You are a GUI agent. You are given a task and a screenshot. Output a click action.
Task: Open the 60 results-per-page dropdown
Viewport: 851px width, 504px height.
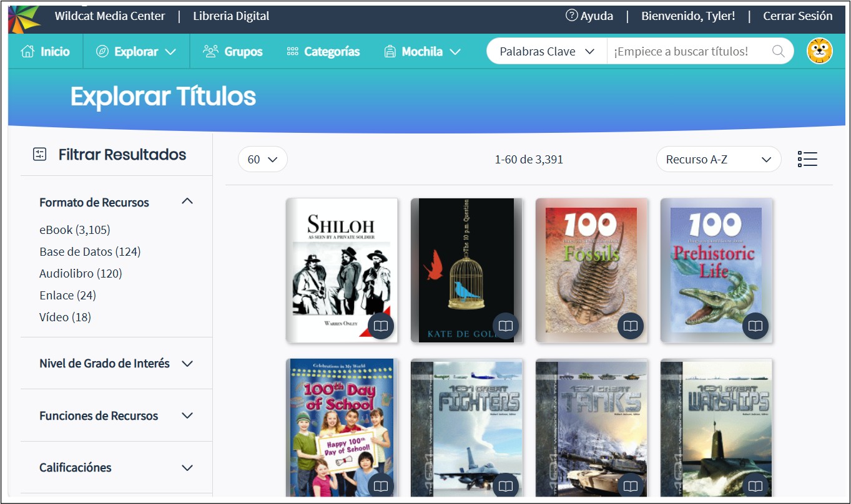[x=262, y=159]
